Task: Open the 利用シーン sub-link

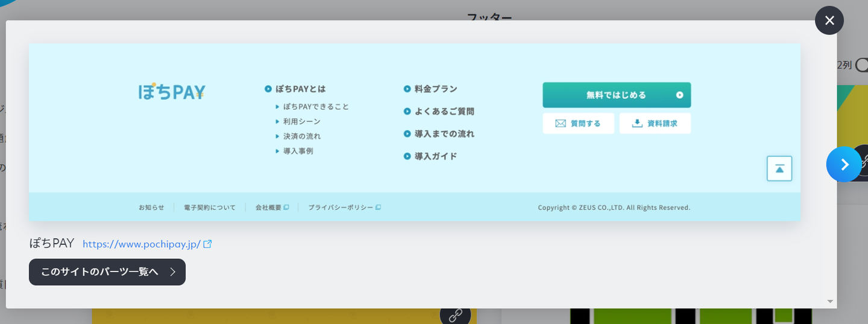Action: [x=298, y=121]
